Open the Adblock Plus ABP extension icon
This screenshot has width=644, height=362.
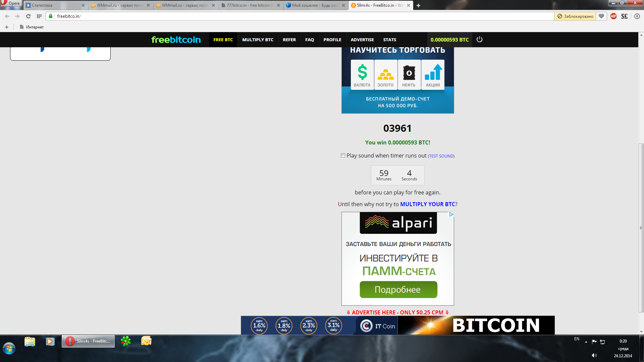(613, 16)
